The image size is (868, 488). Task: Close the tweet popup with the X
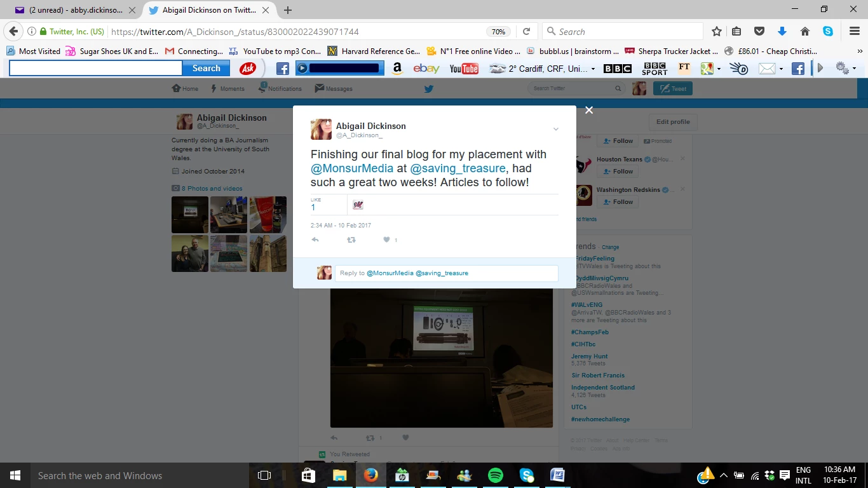click(589, 111)
